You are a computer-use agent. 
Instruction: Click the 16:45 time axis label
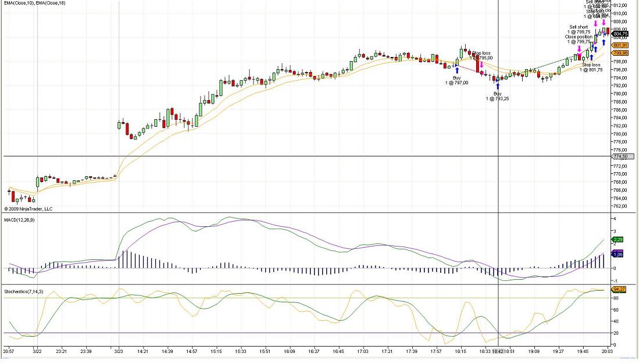pos(338,351)
